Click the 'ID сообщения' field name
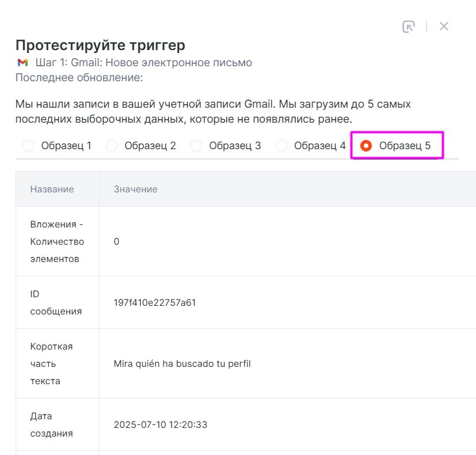476x455 pixels. 55,302
